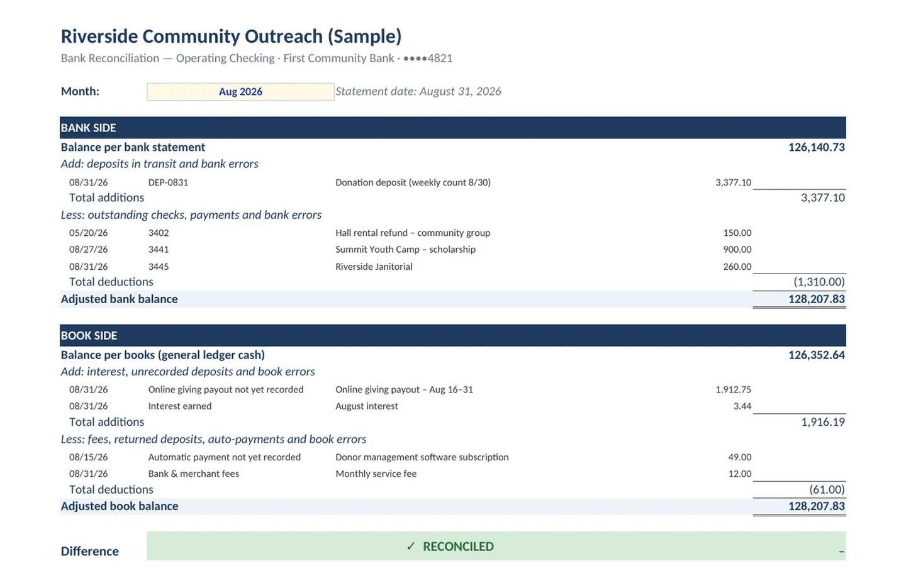Select Donor management software subscription description
The image size is (906, 588).
pyautogui.click(x=422, y=457)
